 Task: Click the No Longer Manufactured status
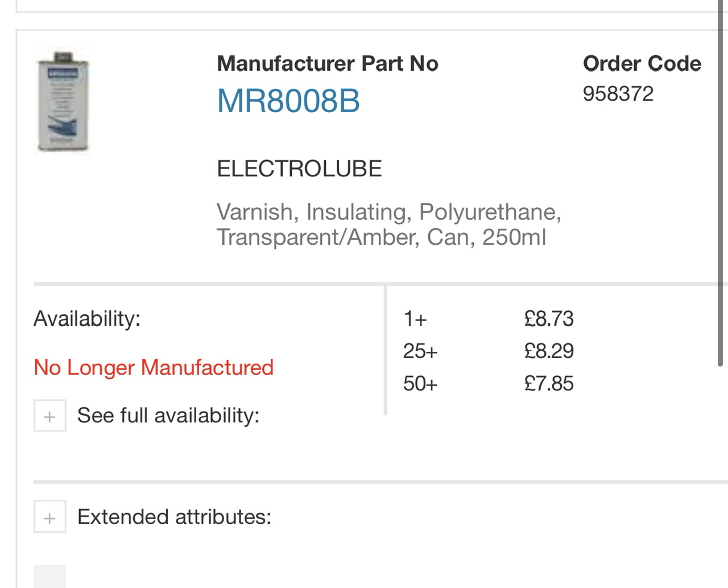pos(154,368)
